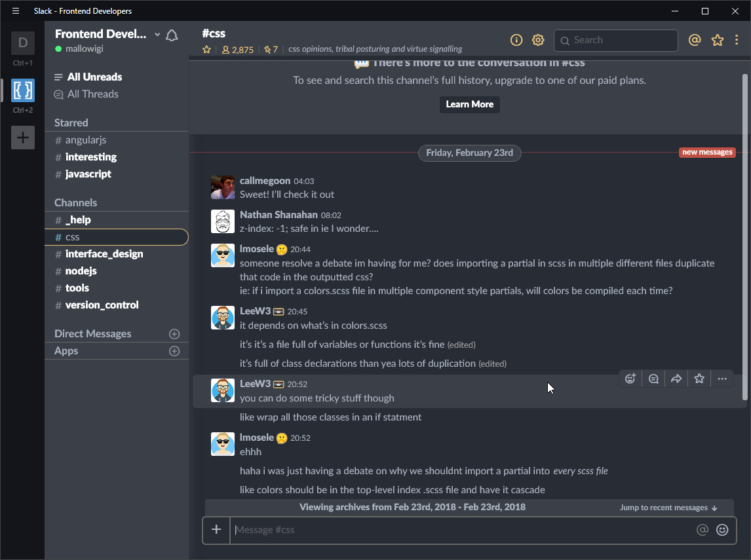Click the Channels section header
Image resolution: width=751 pixels, height=560 pixels.
75,203
